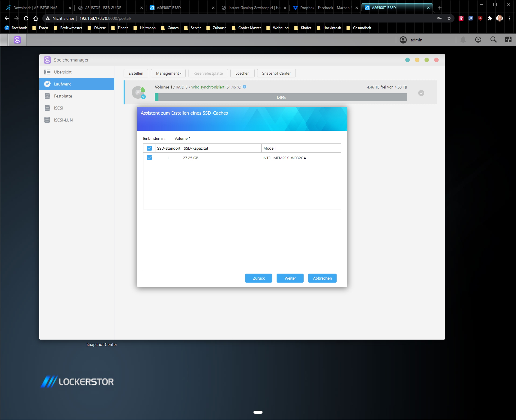Viewport: 516px width, 420px height.
Task: Click the Löschen button
Action: pos(242,73)
